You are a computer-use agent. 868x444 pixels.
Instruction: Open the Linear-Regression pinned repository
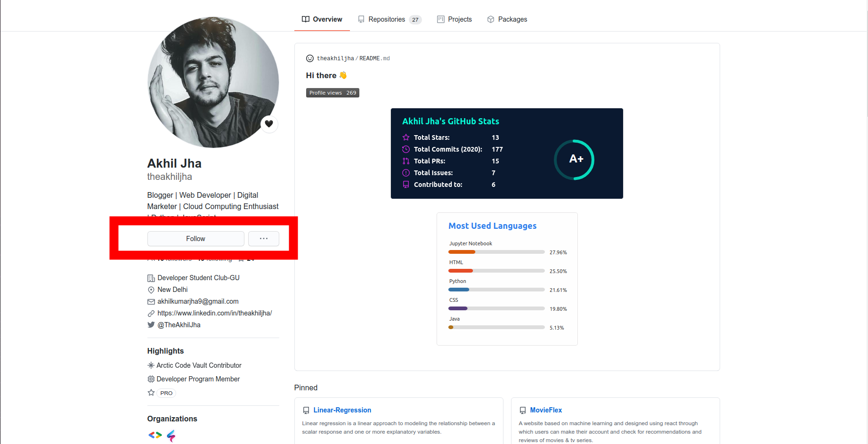pos(342,410)
